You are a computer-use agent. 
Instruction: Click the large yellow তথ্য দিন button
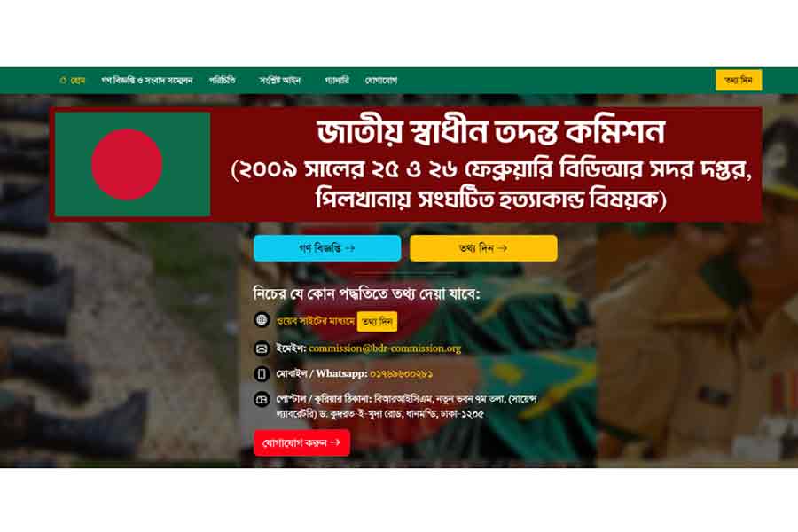tap(483, 248)
